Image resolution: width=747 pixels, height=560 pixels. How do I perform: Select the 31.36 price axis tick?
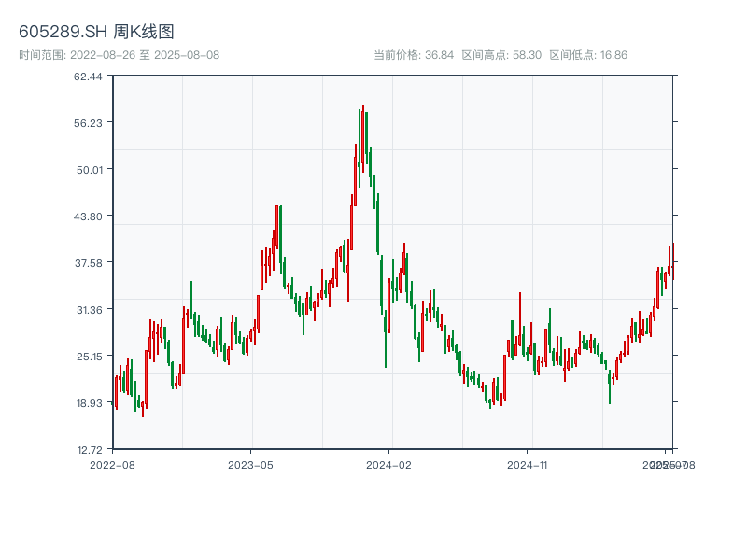pos(88,310)
